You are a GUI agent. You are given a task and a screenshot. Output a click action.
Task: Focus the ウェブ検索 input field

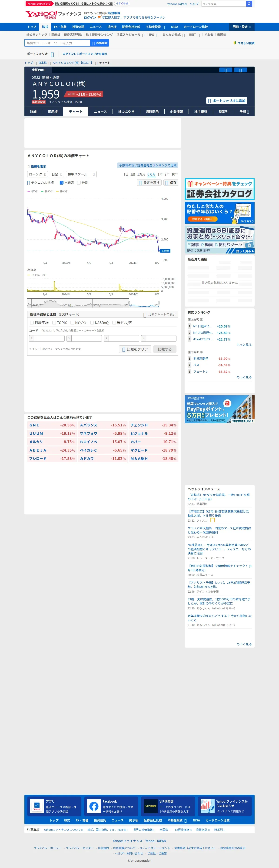224,4
